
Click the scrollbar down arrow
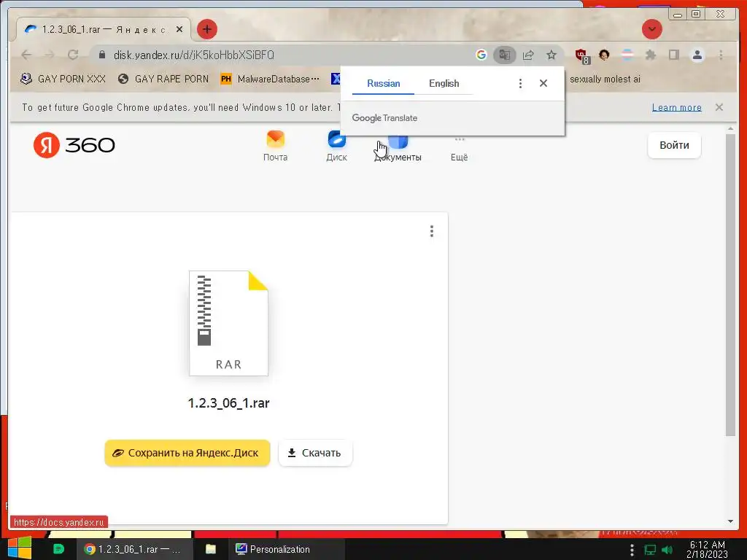coord(730,521)
